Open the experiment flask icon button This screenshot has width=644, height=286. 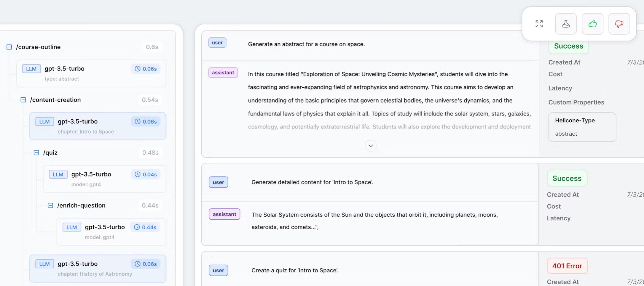click(566, 24)
